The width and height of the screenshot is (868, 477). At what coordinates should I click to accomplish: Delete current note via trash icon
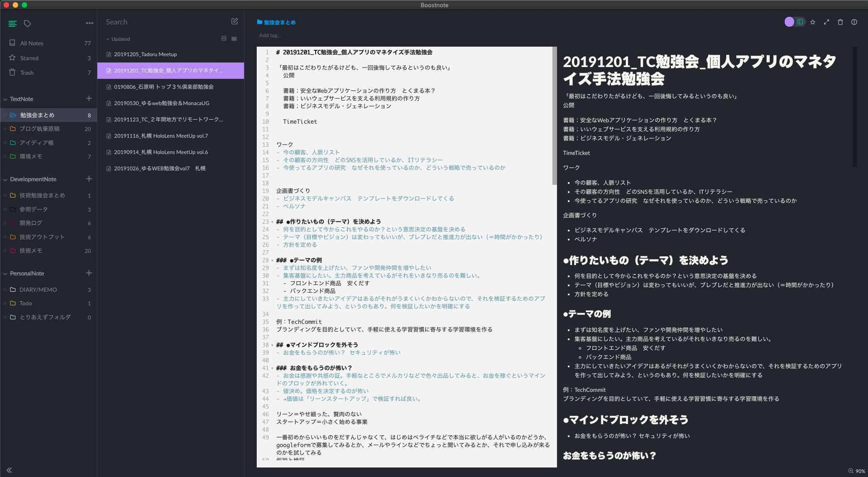pos(840,22)
